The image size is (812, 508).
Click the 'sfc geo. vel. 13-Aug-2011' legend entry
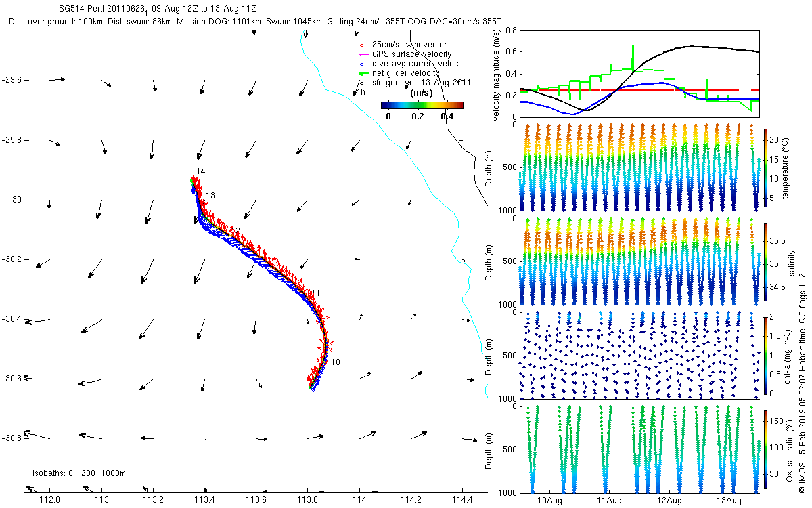(x=421, y=82)
